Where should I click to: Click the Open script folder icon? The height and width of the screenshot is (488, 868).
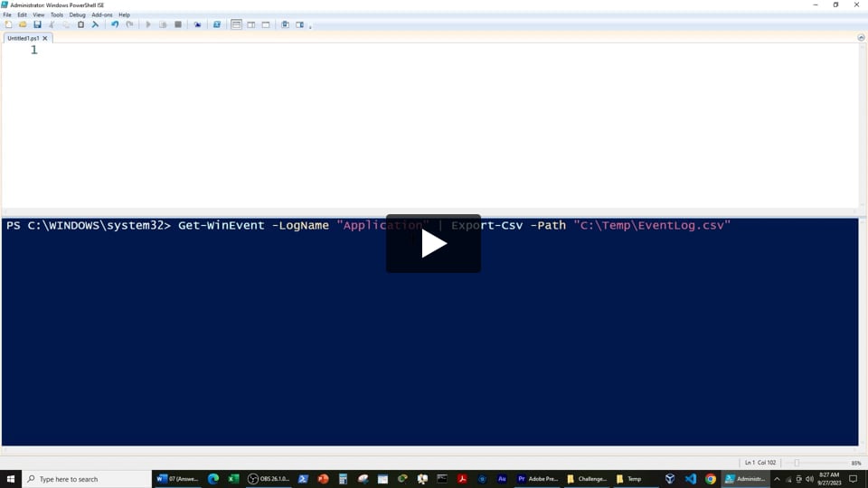[23, 24]
